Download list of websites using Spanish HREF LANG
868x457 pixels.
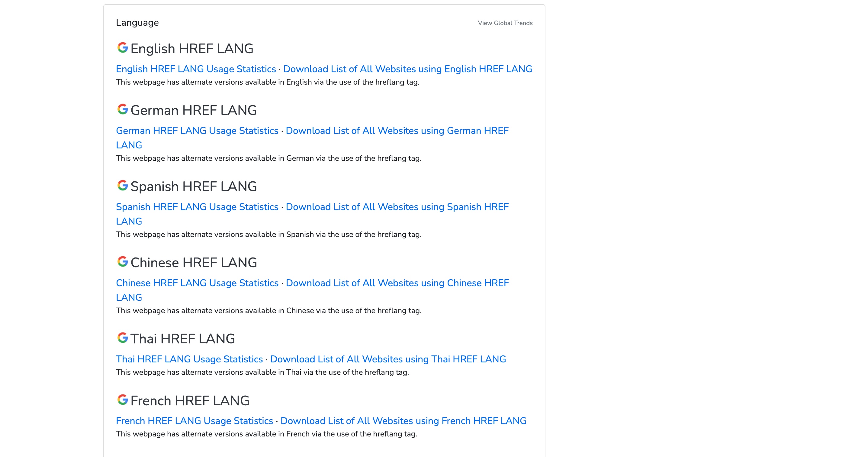click(397, 207)
